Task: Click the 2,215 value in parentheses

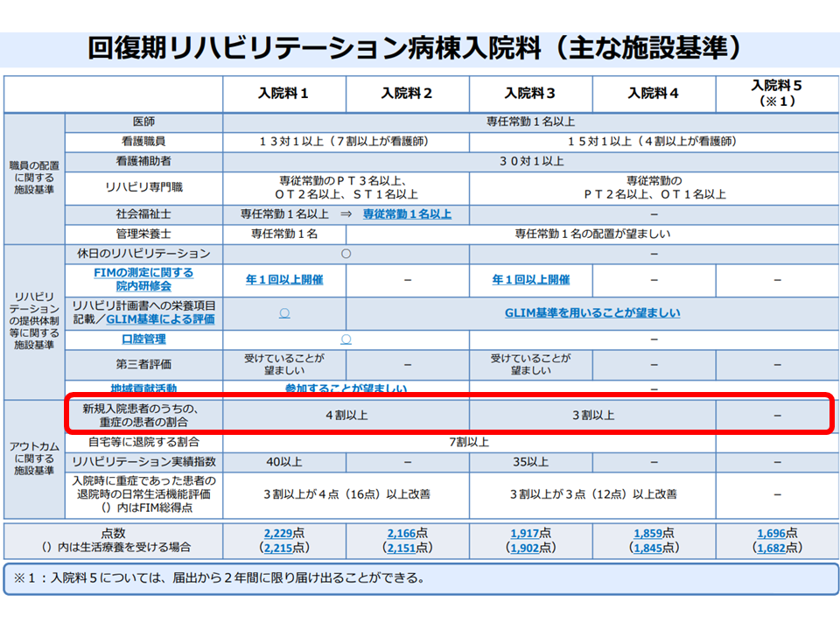Action: (x=282, y=548)
